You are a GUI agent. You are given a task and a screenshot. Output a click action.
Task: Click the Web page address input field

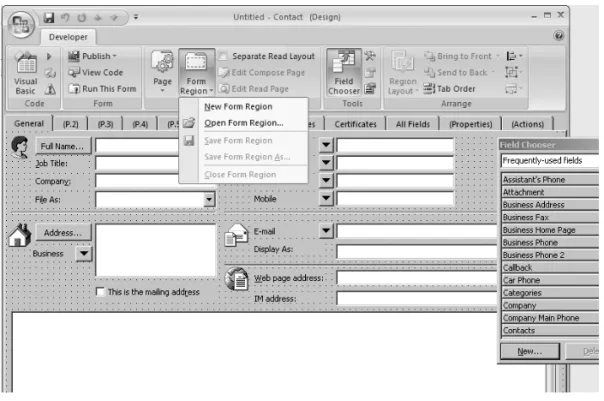pyautogui.click(x=417, y=278)
